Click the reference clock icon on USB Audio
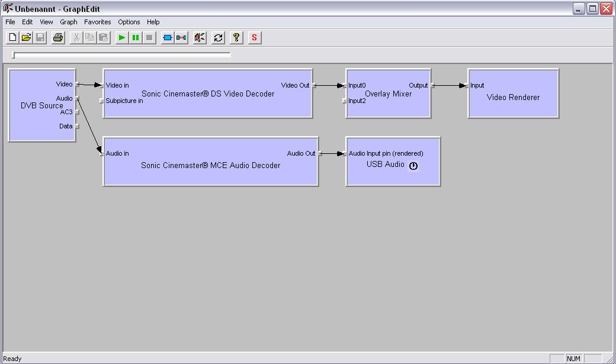 413,166
